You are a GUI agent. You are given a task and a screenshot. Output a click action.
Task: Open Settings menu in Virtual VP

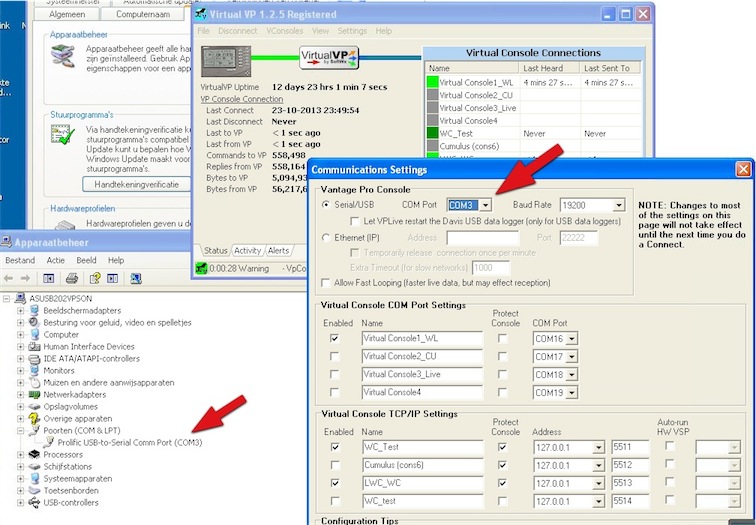click(352, 31)
